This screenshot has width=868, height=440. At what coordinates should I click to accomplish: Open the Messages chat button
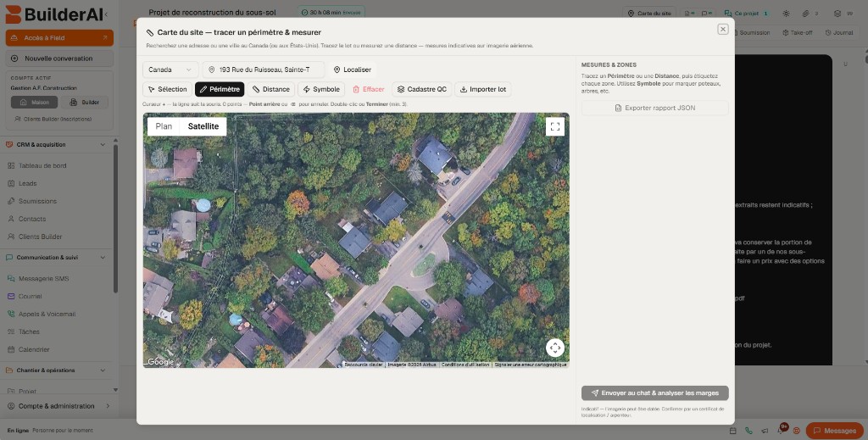coord(834,431)
